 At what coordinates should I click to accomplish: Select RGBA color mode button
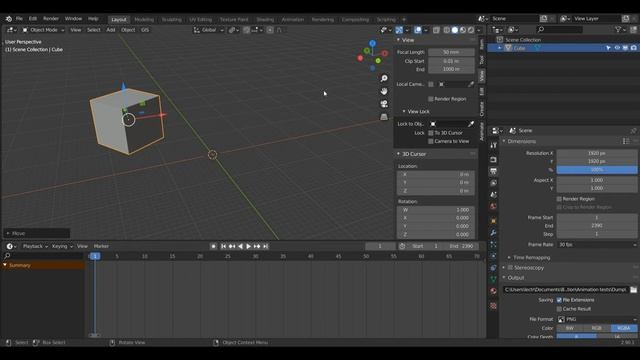coord(624,328)
